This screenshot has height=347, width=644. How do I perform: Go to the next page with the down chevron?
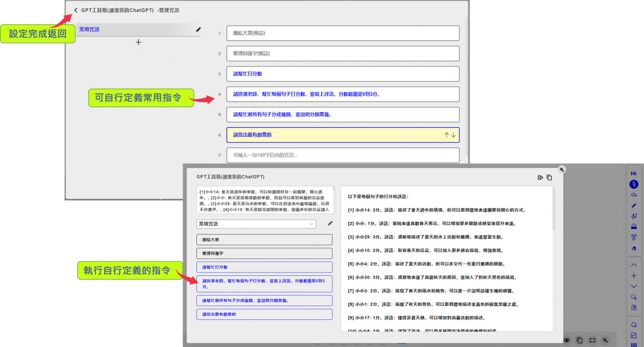634,286
